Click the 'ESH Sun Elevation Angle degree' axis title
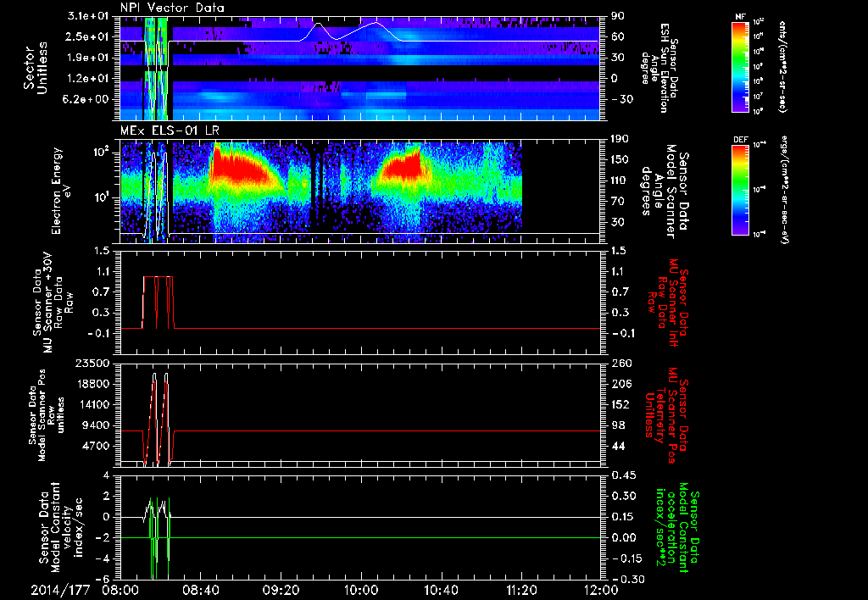868x600 pixels. point(658,68)
